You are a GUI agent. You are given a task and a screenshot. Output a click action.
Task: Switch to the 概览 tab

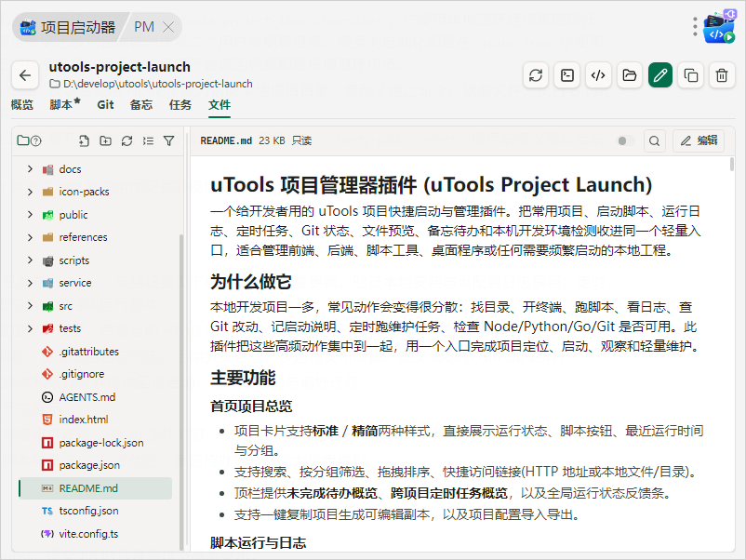click(x=22, y=105)
